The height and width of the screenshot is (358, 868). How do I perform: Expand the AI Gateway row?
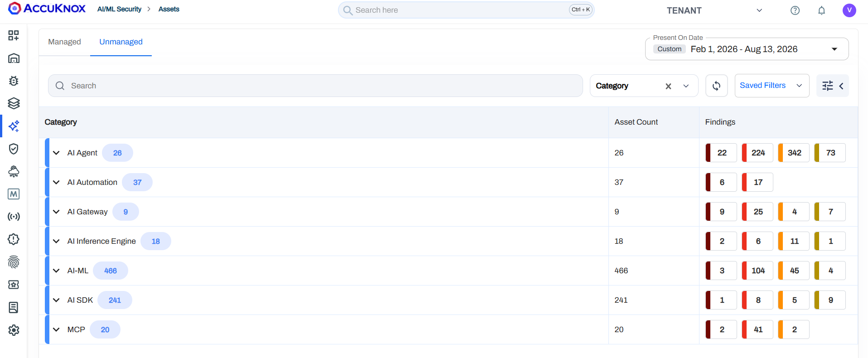pos(56,212)
